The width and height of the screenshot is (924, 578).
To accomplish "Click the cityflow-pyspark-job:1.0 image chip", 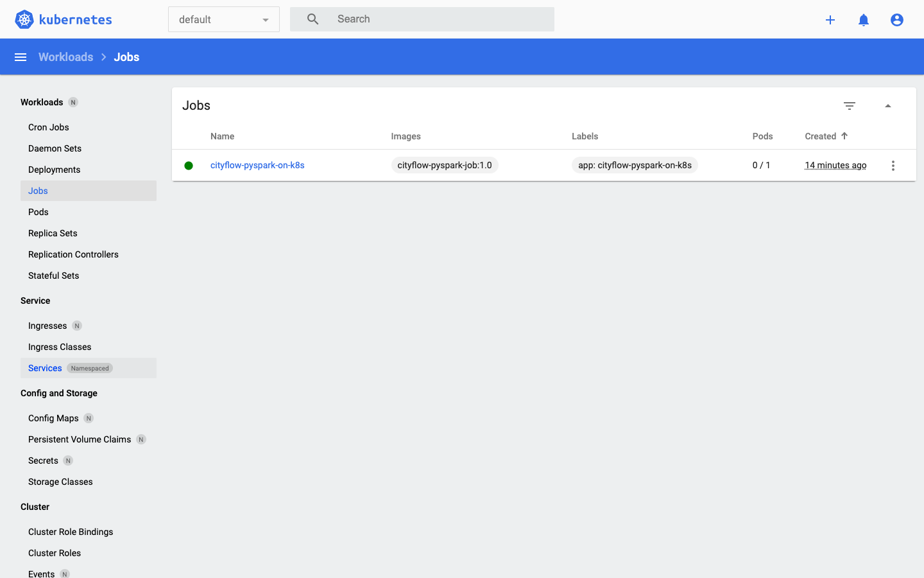I will 445,165.
